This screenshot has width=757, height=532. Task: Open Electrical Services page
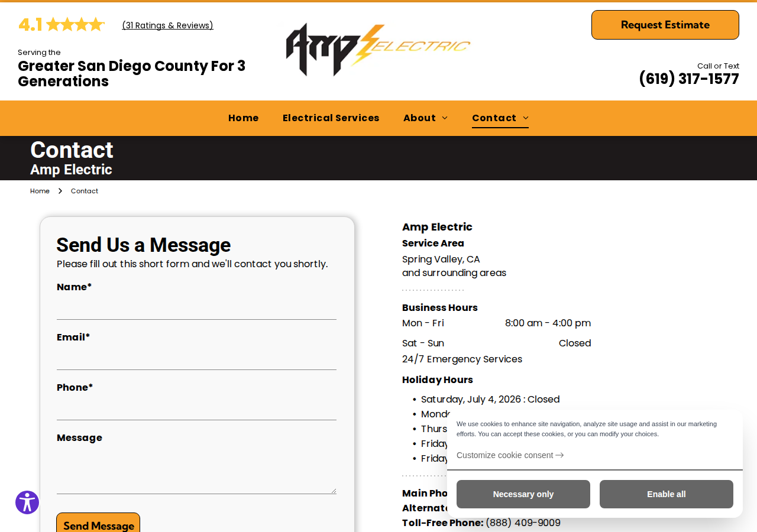(331, 118)
